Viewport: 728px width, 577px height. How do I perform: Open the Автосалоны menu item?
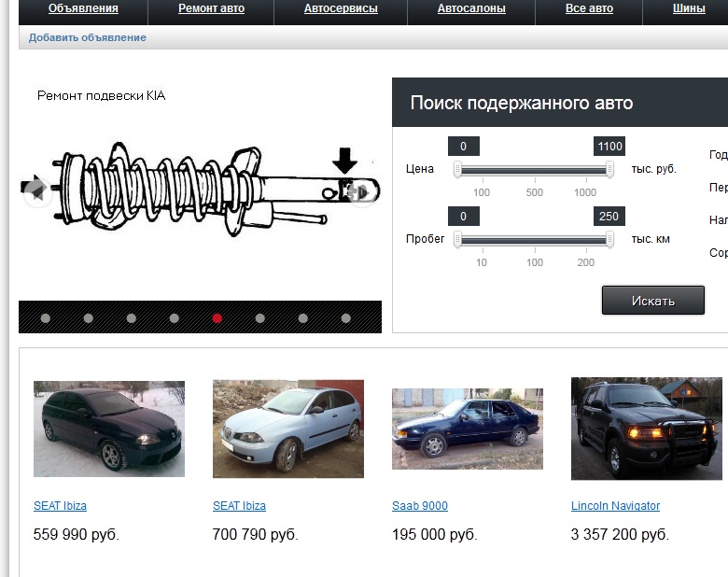pos(471,8)
